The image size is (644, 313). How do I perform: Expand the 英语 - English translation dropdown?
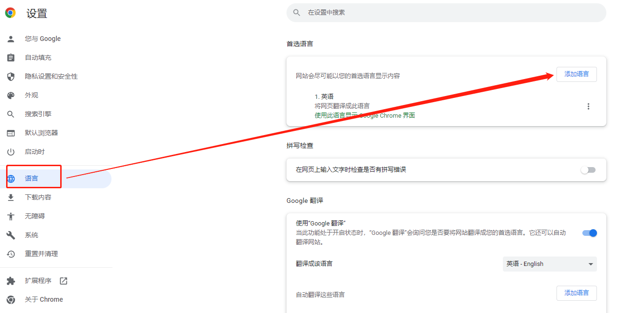coord(549,264)
